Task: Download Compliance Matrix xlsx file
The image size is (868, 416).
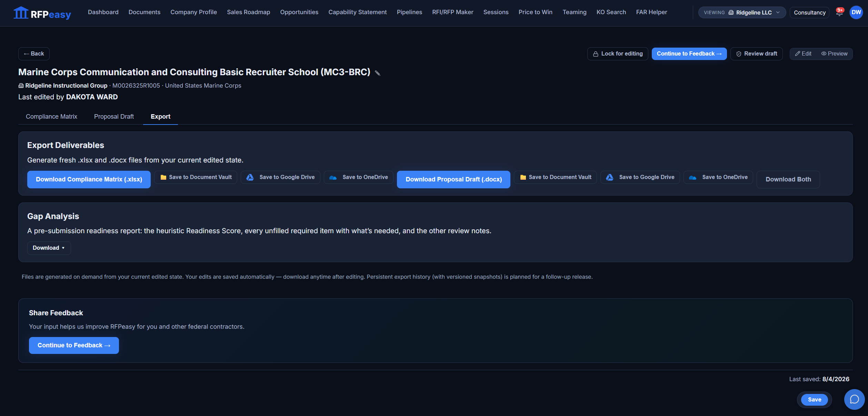Action: click(89, 179)
